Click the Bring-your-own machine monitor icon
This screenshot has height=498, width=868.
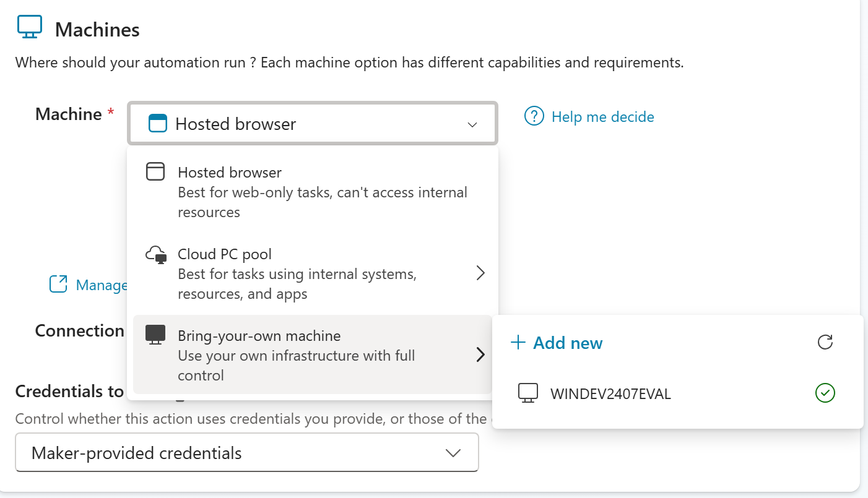point(155,335)
